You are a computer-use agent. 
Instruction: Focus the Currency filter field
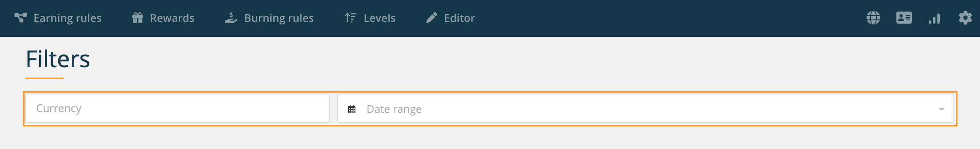tap(178, 108)
